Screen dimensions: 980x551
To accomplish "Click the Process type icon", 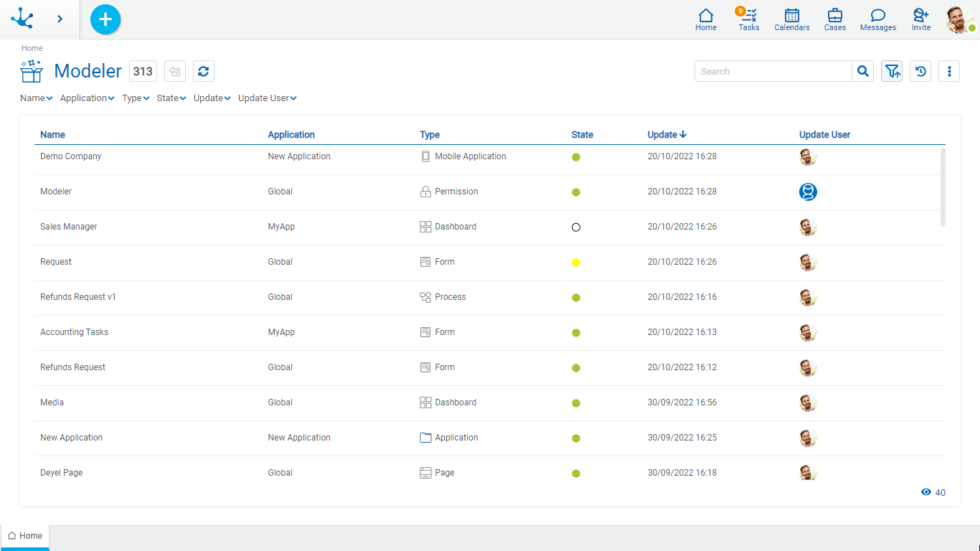I will [x=425, y=297].
